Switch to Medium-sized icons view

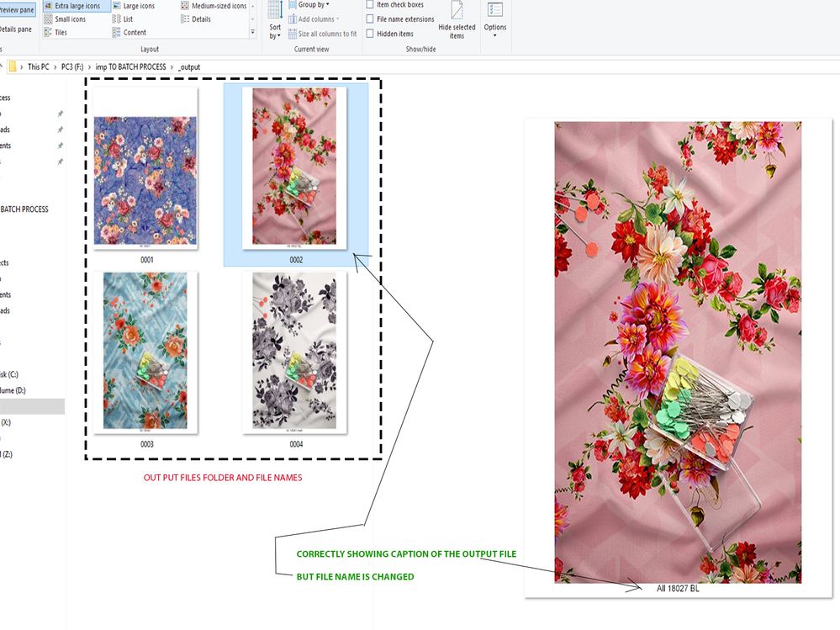pyautogui.click(x=214, y=6)
